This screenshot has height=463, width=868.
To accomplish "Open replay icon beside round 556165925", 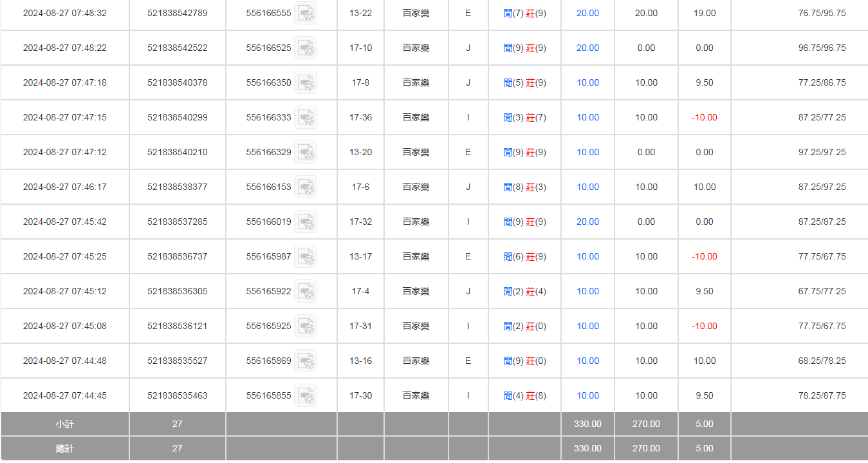I will click(x=306, y=326).
